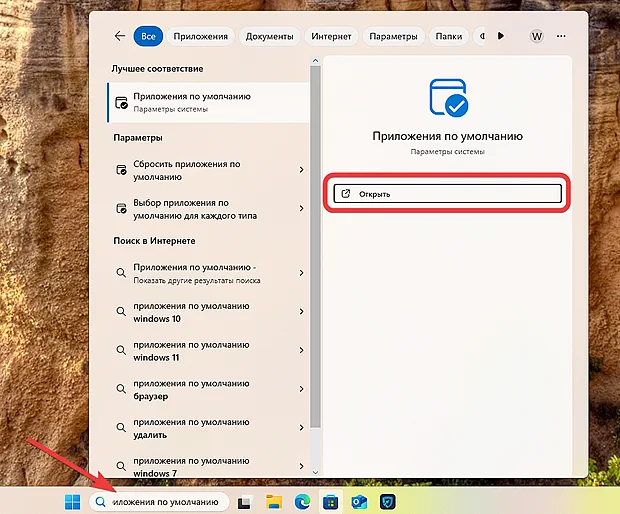Open the Windows Start button

[x=72, y=502]
